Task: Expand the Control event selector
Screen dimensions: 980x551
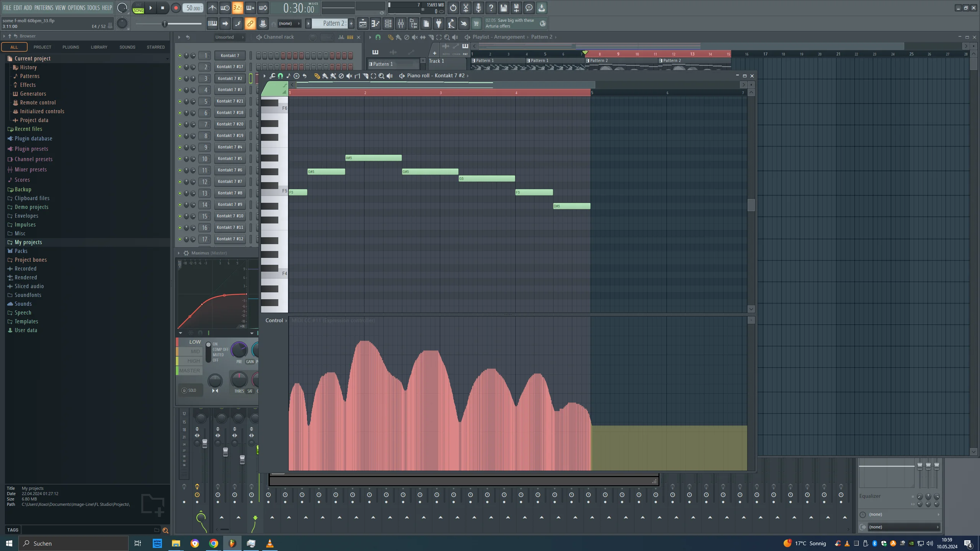Action: coord(276,320)
